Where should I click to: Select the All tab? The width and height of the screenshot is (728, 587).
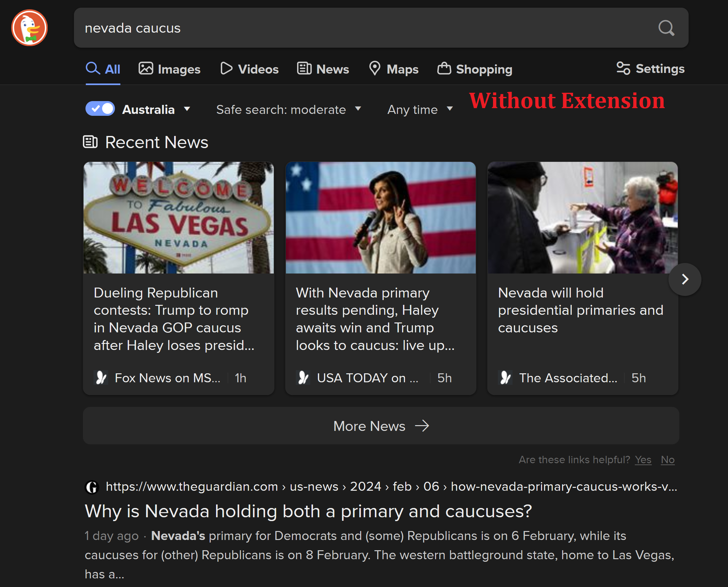(103, 69)
